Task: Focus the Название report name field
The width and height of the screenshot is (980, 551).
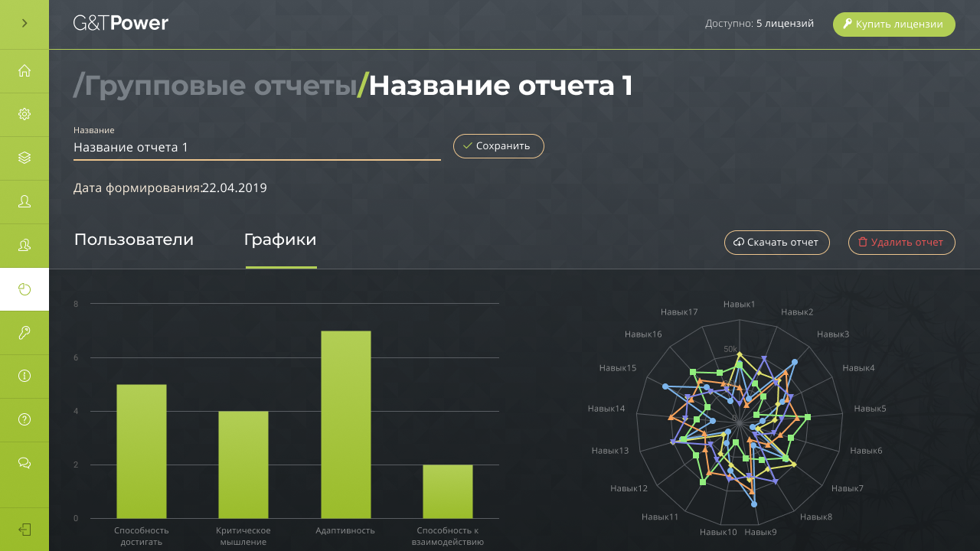Action: point(256,147)
